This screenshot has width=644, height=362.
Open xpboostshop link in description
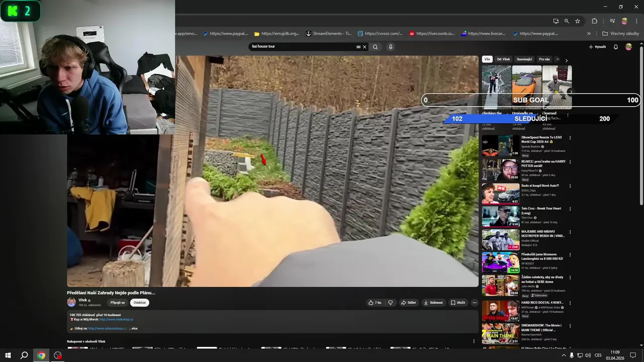coord(108,328)
